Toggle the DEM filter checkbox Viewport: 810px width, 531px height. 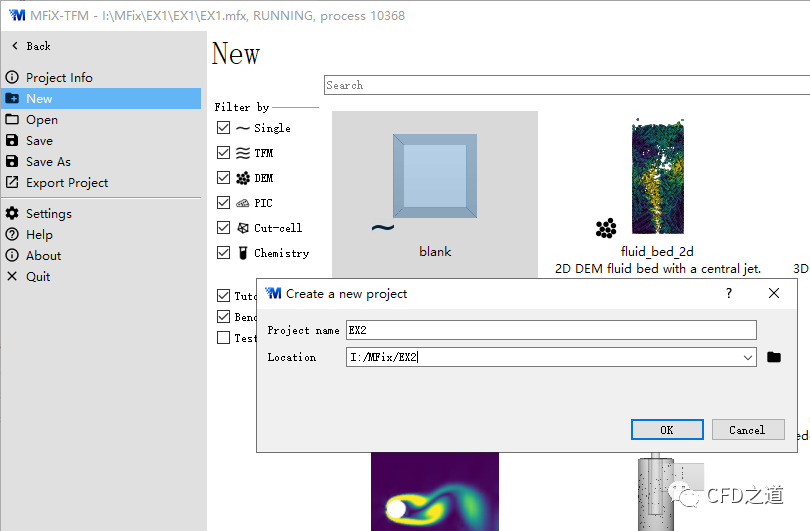pyautogui.click(x=223, y=178)
